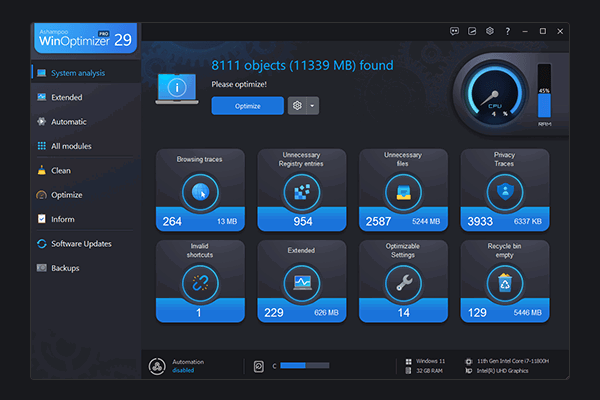Open the Extended sidebar section
The width and height of the screenshot is (600, 400).
tap(86, 97)
